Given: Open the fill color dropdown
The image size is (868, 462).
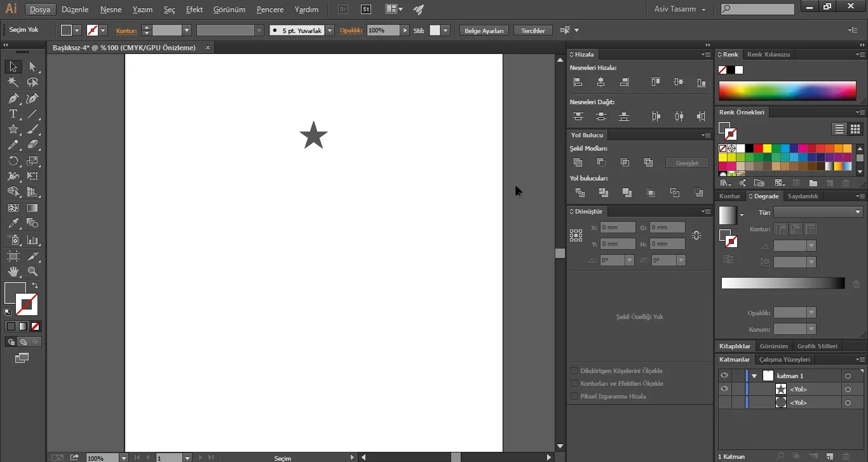Looking at the screenshot, I should (x=77, y=31).
